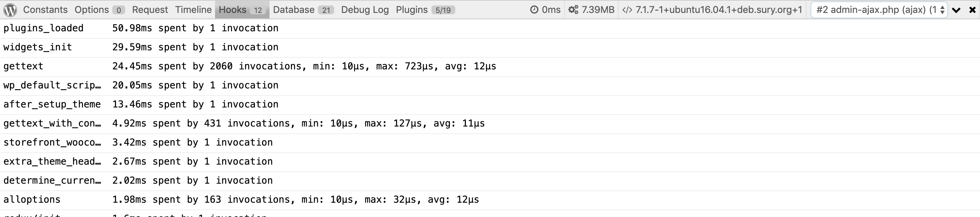The width and height of the screenshot is (980, 217).
Task: Switch to the Timeline tab
Action: (193, 10)
